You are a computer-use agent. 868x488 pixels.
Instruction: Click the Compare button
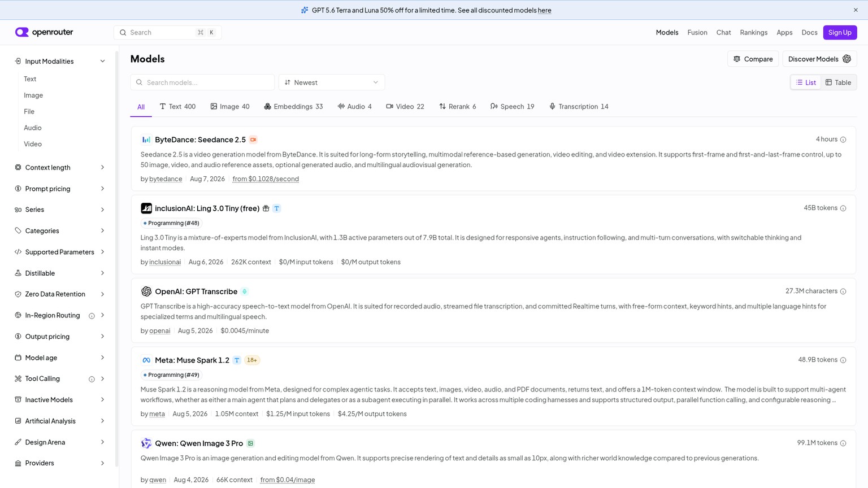[x=753, y=59]
